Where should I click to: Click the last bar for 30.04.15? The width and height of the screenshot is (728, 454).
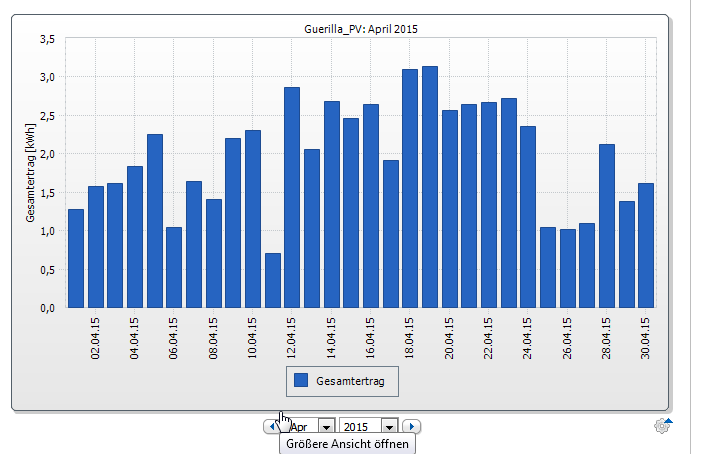coord(646,245)
